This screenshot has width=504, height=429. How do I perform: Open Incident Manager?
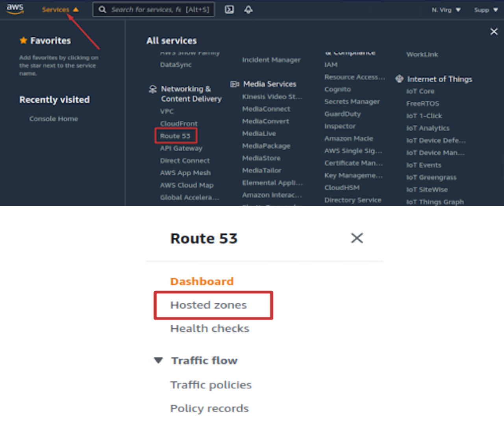[271, 60]
